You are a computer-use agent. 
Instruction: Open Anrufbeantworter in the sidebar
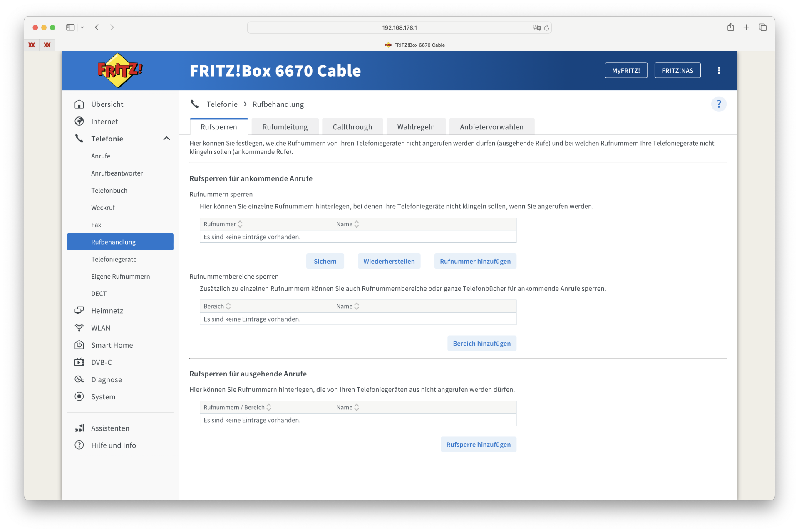[x=117, y=173]
